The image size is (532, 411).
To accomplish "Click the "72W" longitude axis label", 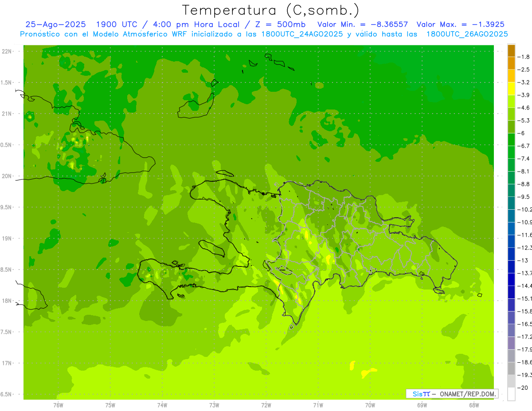I will pyautogui.click(x=266, y=405).
